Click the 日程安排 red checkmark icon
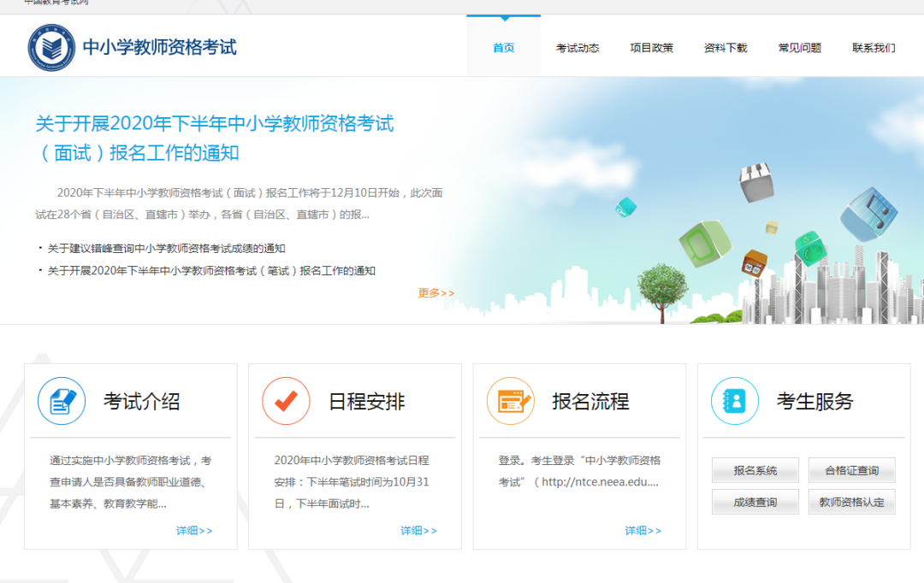The width and height of the screenshot is (924, 583). [286, 401]
